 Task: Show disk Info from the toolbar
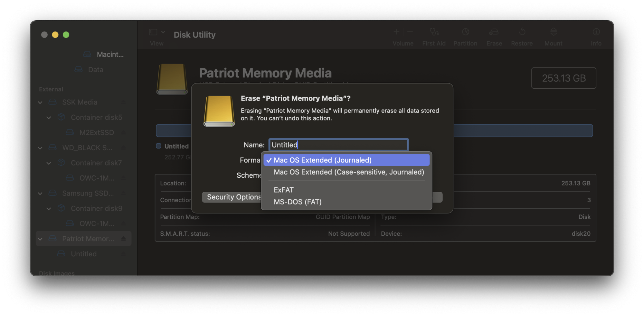(596, 32)
